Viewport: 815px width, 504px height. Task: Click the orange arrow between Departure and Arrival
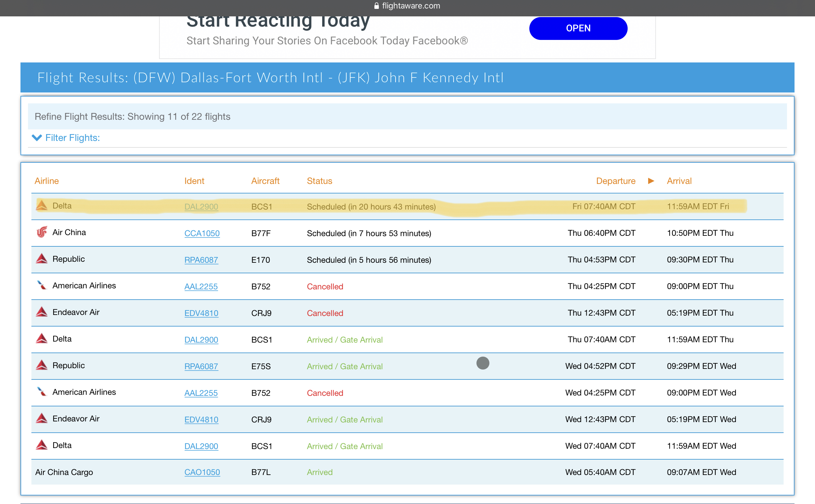(651, 181)
